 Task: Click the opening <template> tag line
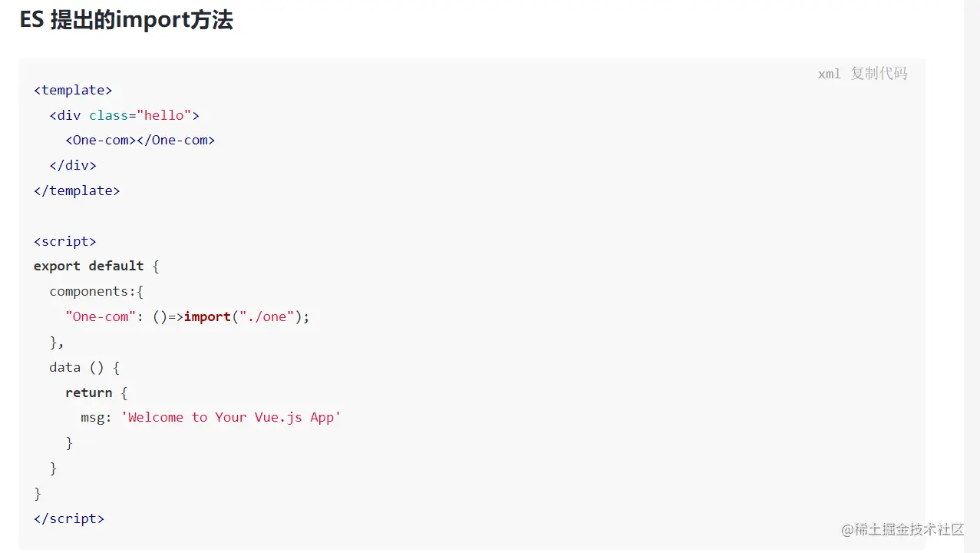point(73,90)
